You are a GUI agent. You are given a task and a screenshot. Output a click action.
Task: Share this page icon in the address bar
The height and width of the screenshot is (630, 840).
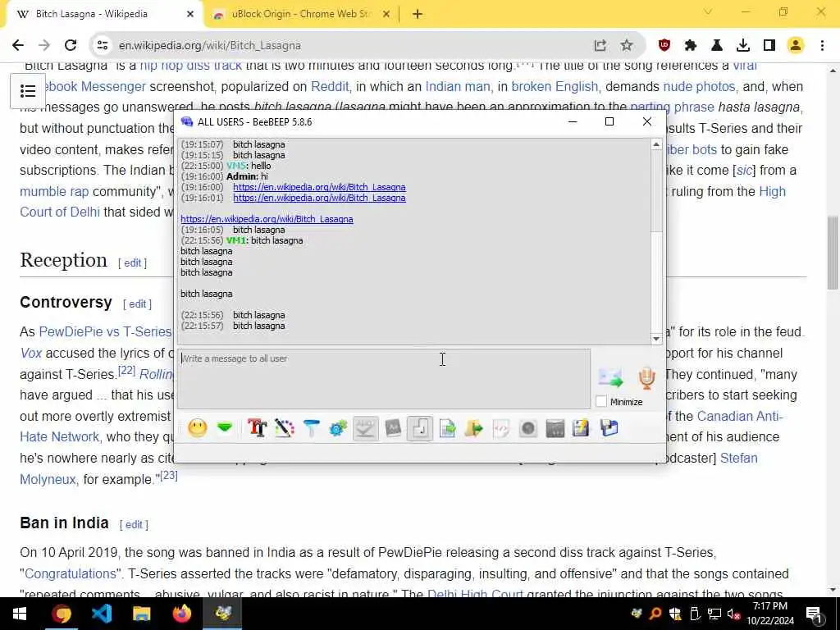pos(600,46)
